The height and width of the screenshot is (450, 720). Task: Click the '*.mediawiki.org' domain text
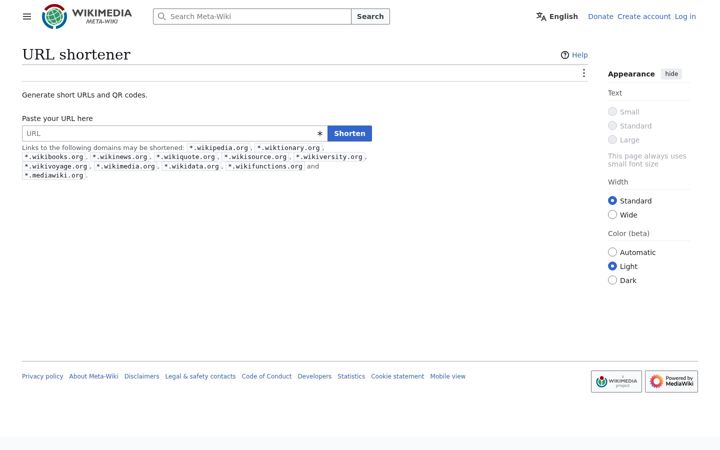tap(54, 176)
